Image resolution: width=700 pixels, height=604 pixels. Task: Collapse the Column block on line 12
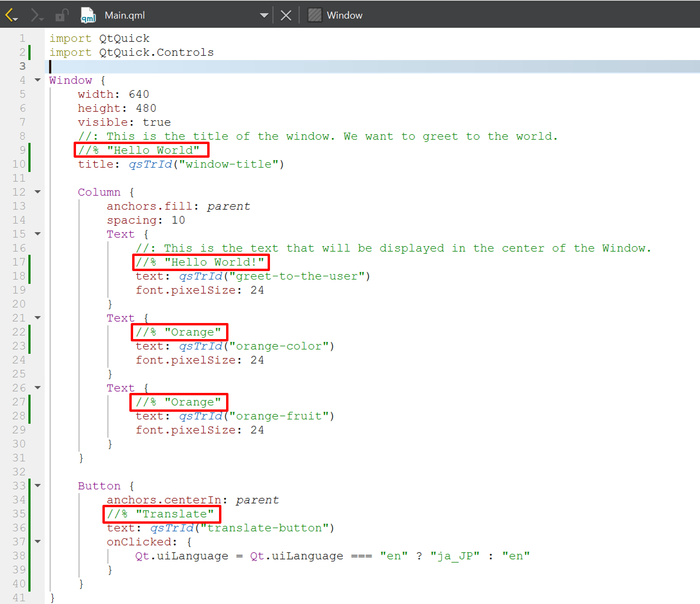[38, 192]
